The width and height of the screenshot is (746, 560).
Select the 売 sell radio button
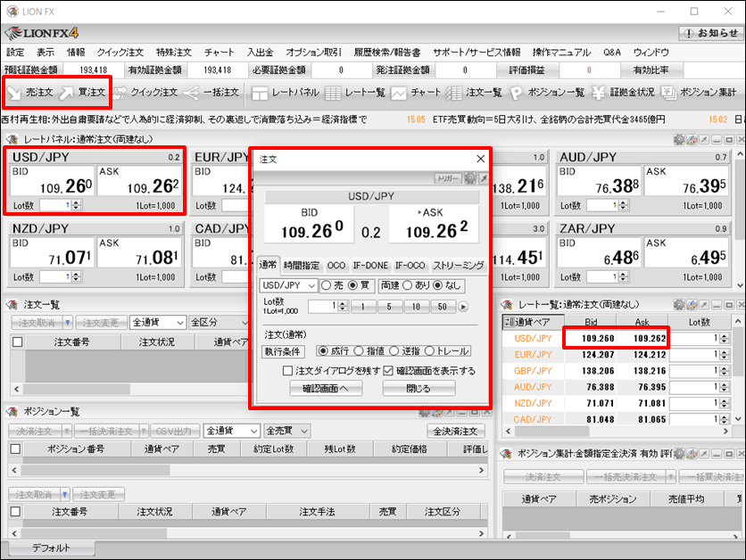tap(326, 285)
